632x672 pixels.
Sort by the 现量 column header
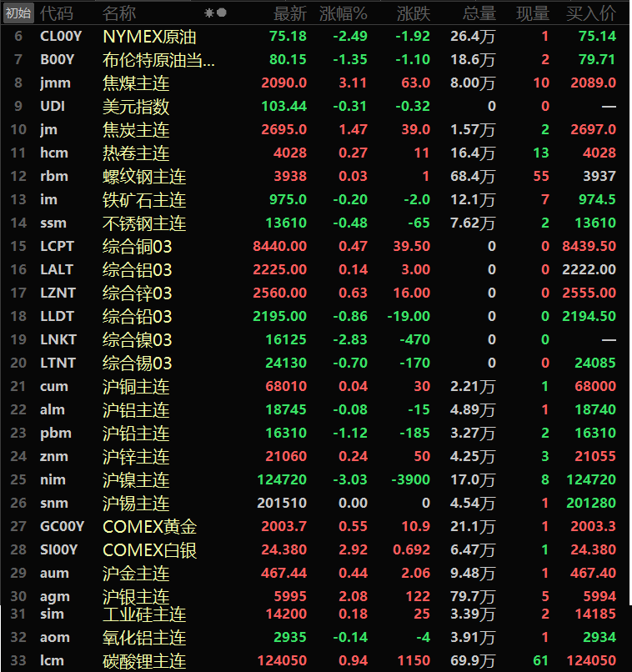(x=533, y=13)
